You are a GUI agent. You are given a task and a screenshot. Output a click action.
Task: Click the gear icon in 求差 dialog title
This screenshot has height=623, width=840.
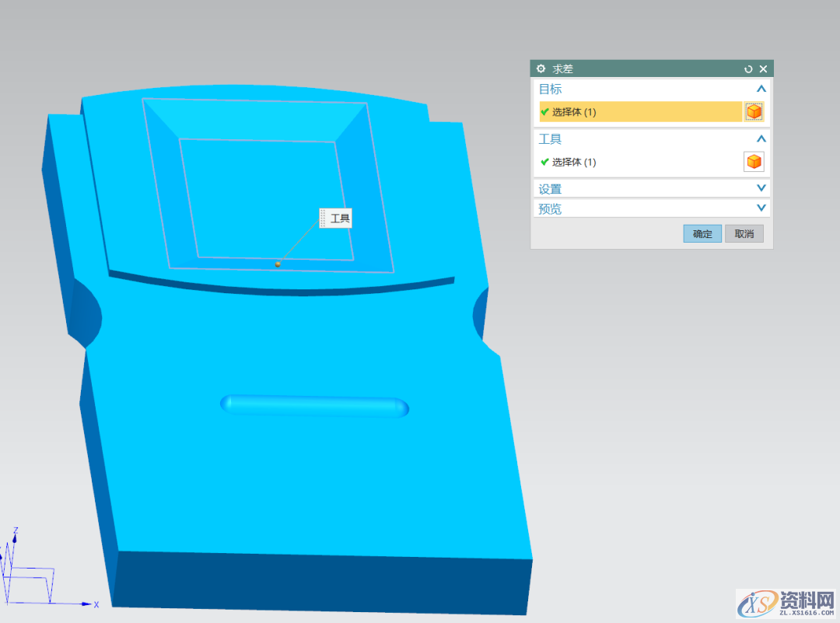(x=541, y=69)
